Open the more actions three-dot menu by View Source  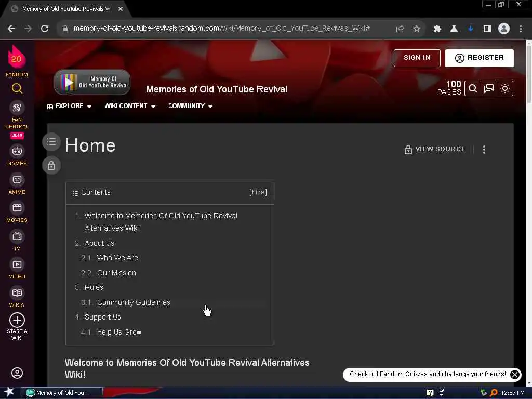(484, 150)
